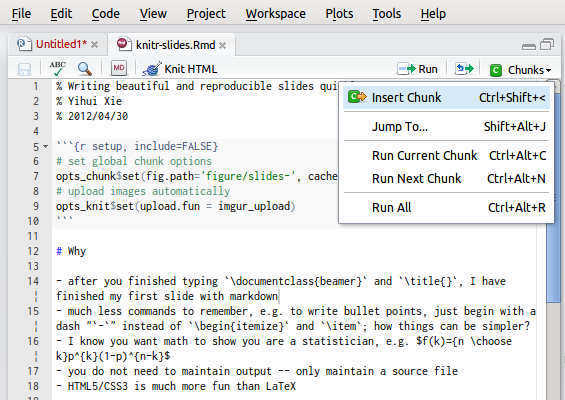Re-run previous code region icon

464,68
